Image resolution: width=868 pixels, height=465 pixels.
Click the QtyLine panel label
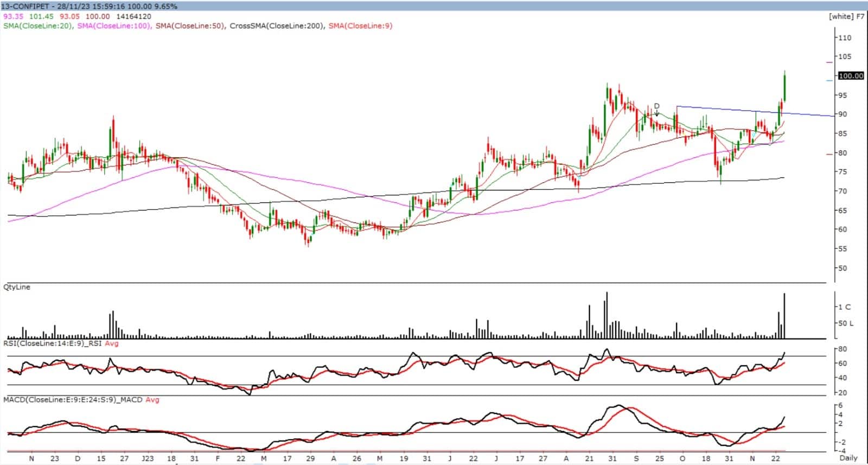pos(17,287)
